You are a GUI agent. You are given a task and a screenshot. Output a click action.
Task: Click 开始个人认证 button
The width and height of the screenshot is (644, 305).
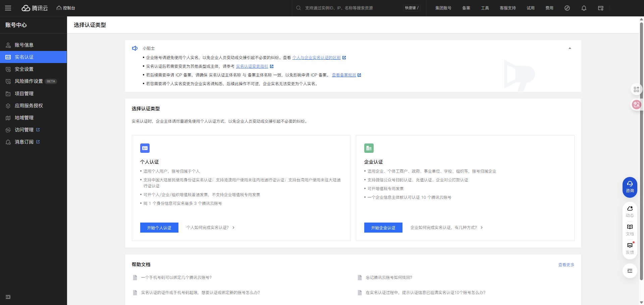tap(159, 228)
